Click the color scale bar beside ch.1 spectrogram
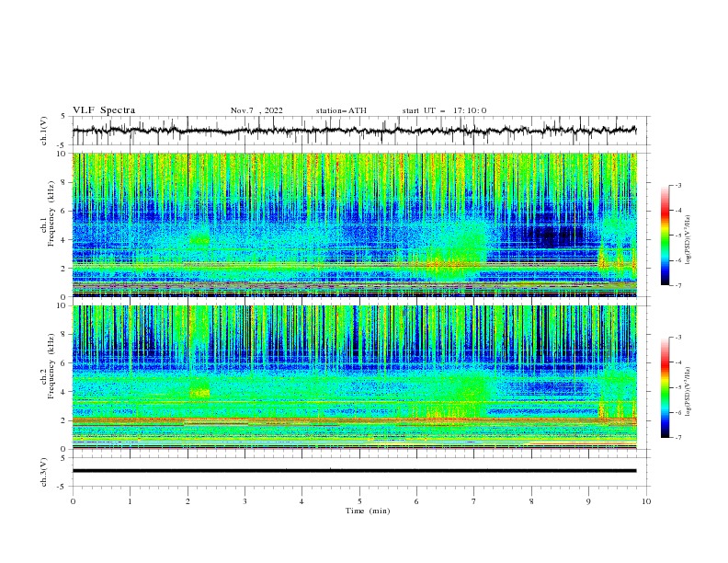The image size is (728, 563). 665,236
